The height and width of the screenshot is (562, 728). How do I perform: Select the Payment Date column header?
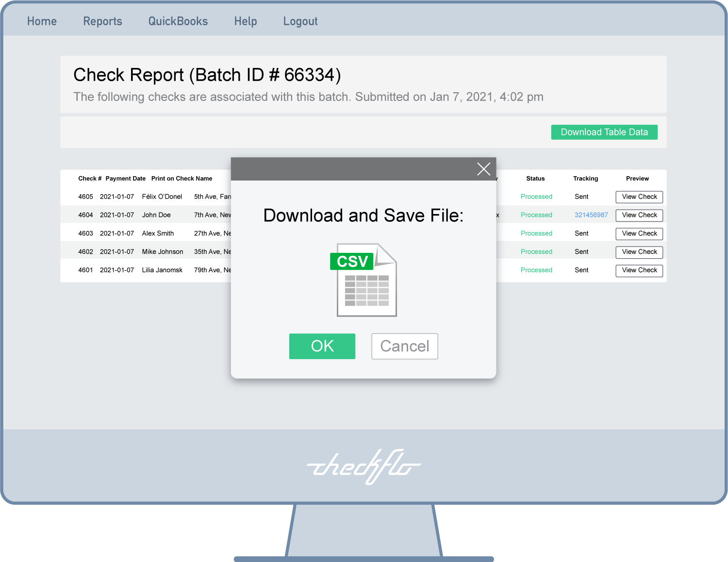125,179
